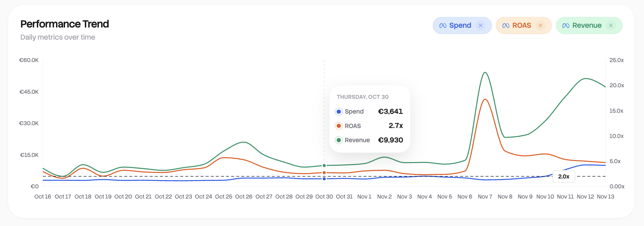Click the Oct 31 axis label
This screenshot has height=226, width=644.
point(344,197)
